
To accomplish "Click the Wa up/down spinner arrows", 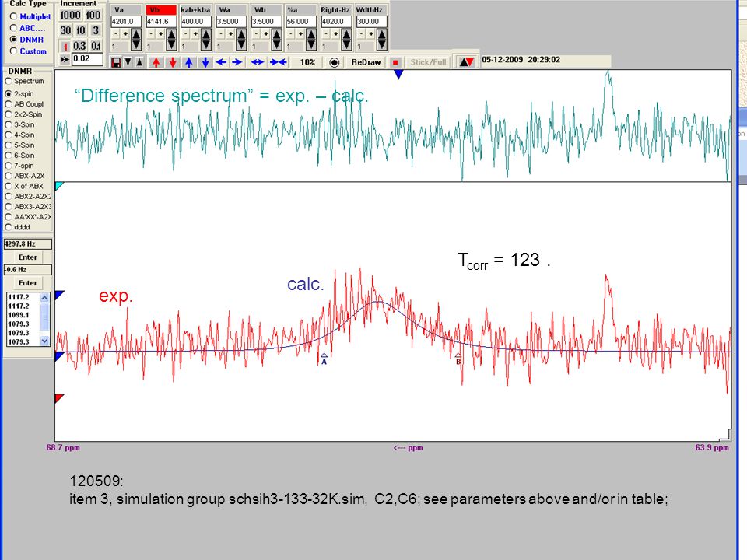I will 241,40.
